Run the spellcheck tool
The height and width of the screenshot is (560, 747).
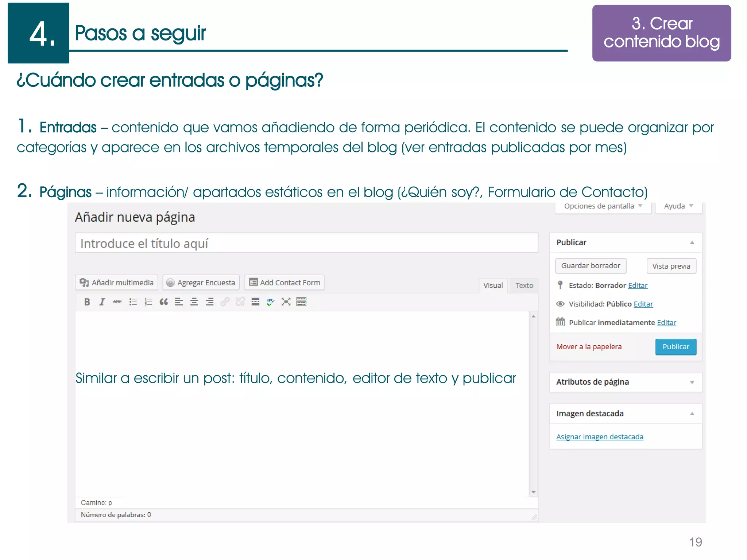point(271,302)
